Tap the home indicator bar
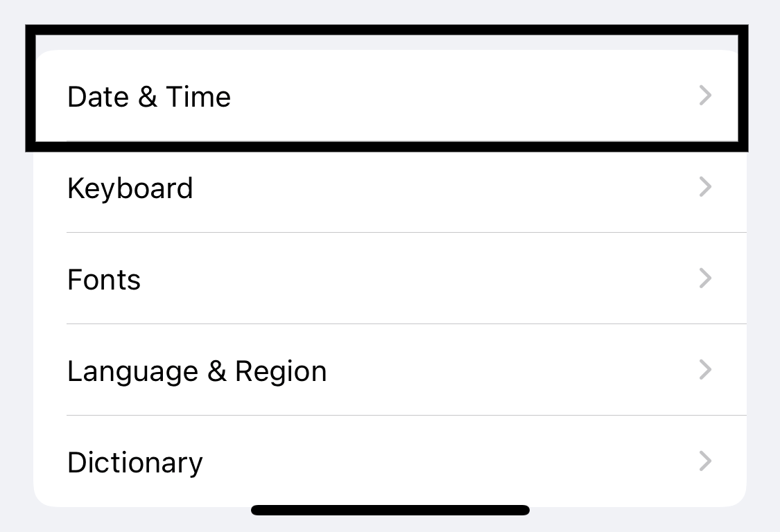780x532 pixels. point(390,510)
